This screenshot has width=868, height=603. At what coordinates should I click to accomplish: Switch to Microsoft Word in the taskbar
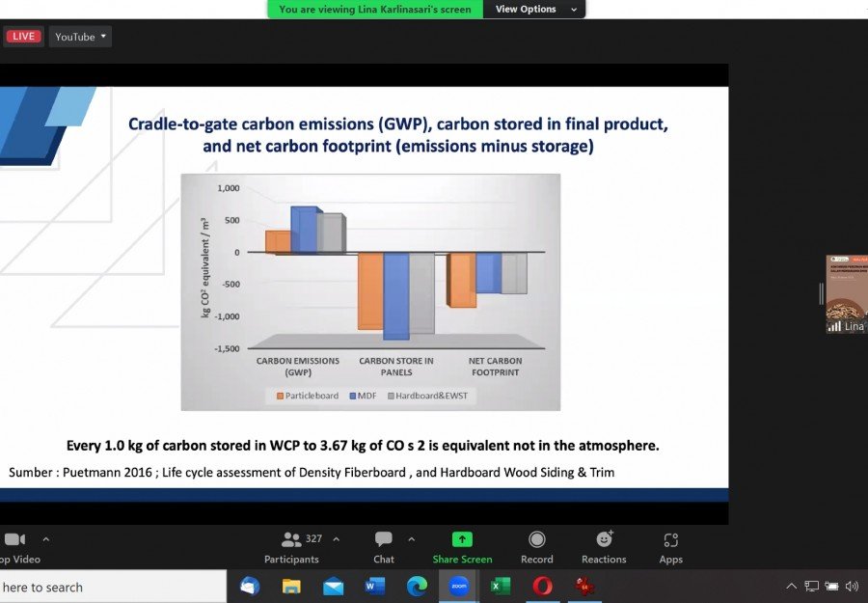point(375,587)
